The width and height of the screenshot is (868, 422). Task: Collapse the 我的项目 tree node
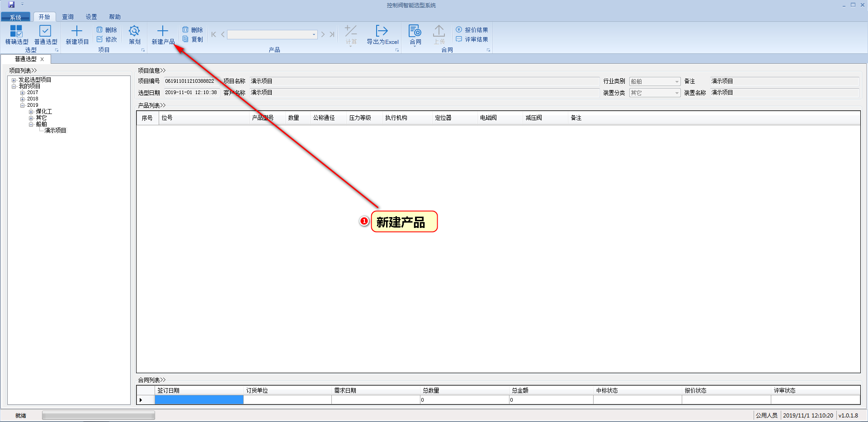[x=14, y=86]
